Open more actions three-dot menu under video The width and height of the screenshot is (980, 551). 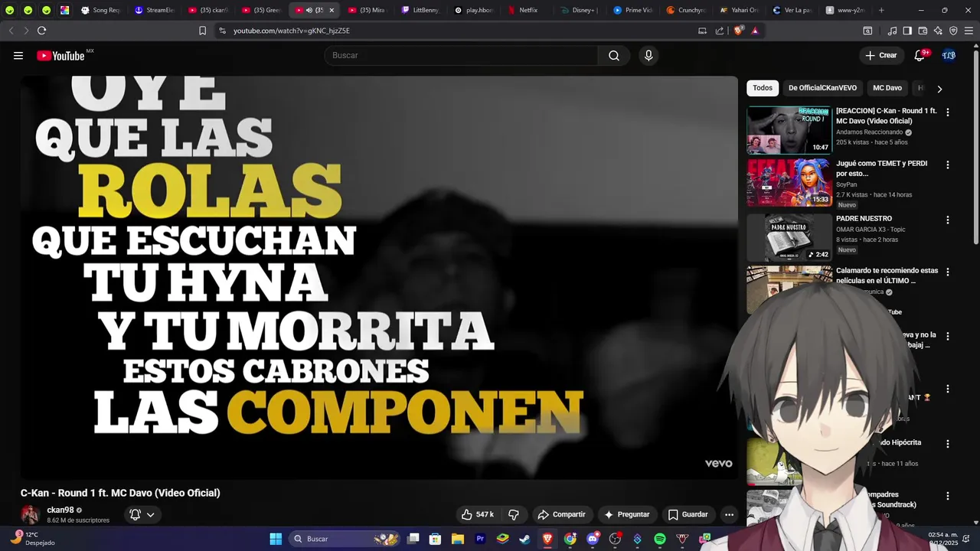[x=730, y=514]
